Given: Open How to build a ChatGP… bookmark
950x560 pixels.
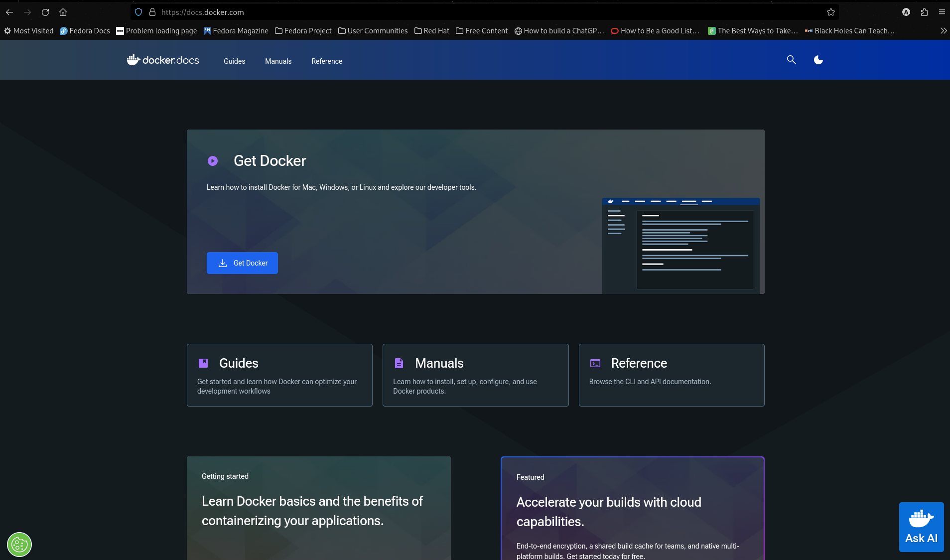Looking at the screenshot, I should coord(559,31).
